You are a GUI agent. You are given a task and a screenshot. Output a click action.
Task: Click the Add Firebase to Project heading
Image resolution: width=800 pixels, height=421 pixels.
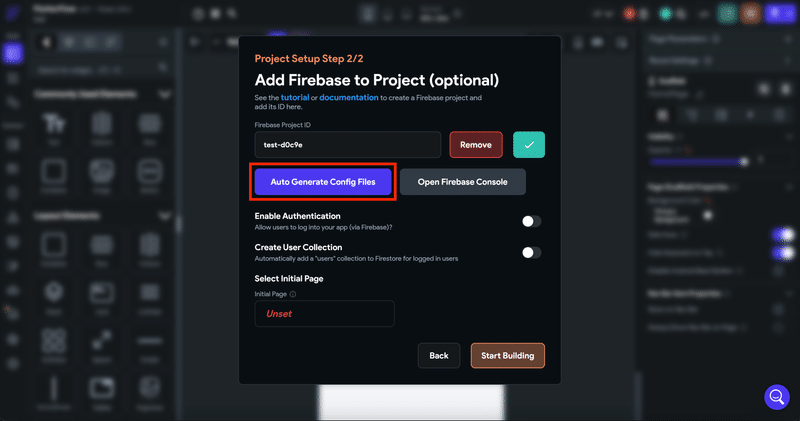click(377, 80)
